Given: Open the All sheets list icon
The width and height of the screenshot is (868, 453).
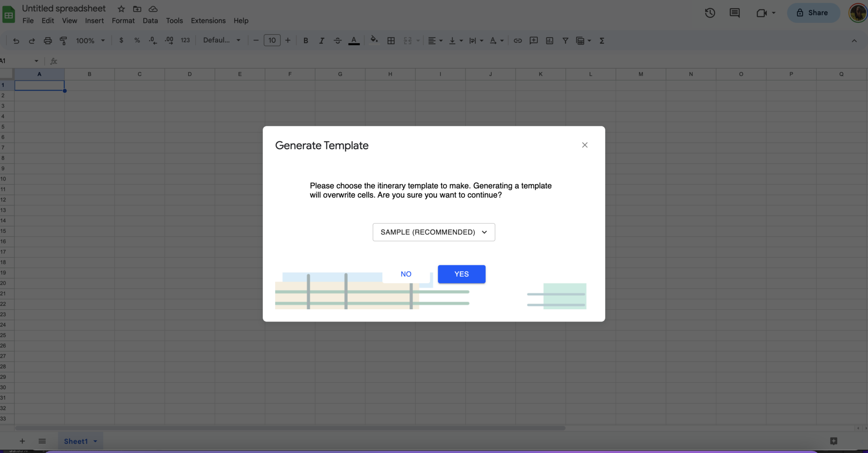Looking at the screenshot, I should tap(42, 441).
